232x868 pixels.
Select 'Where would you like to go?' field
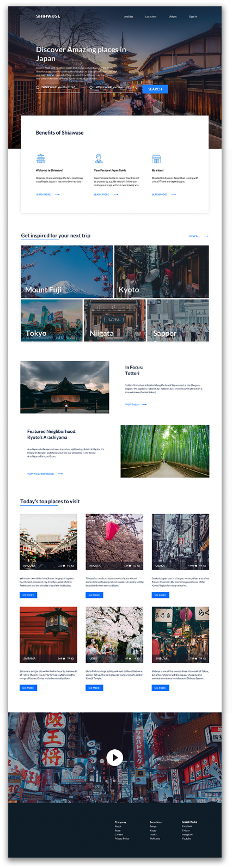[x=112, y=87]
